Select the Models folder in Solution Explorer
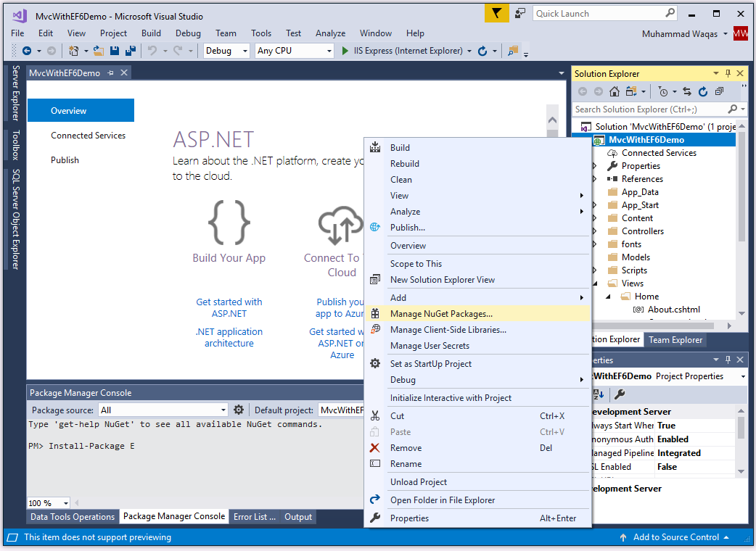The width and height of the screenshot is (756, 551). [636, 257]
